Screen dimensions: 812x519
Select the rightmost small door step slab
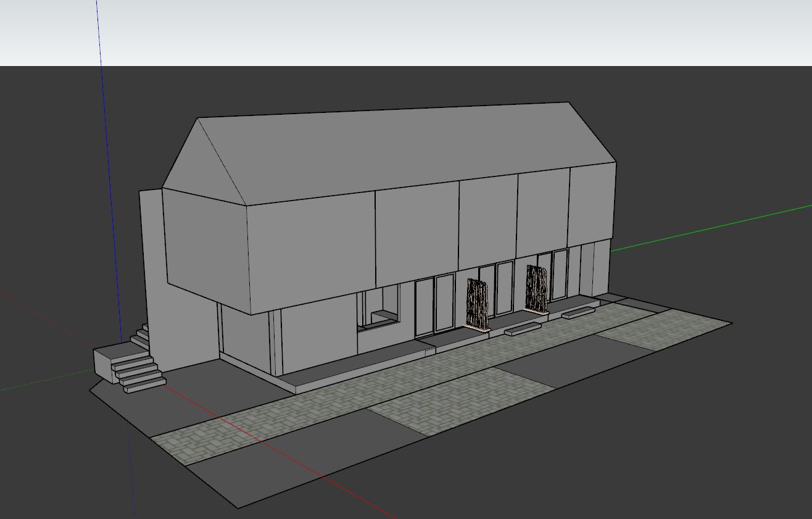point(578,312)
